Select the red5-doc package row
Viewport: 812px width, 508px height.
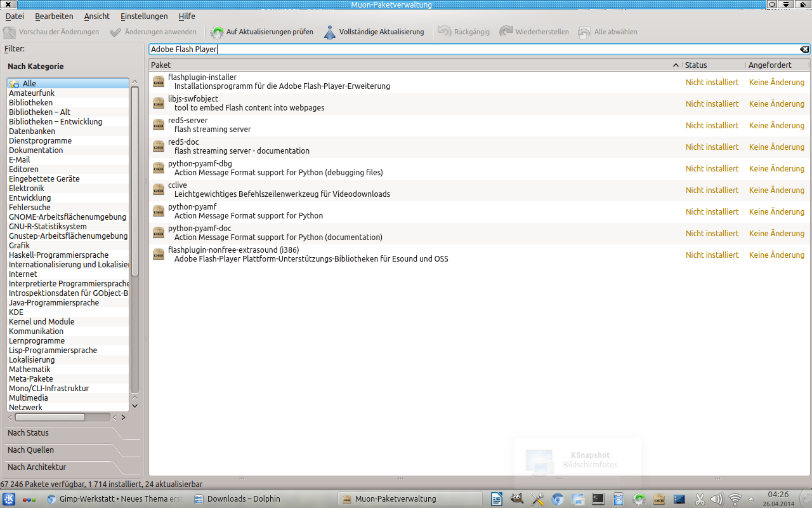(480, 147)
